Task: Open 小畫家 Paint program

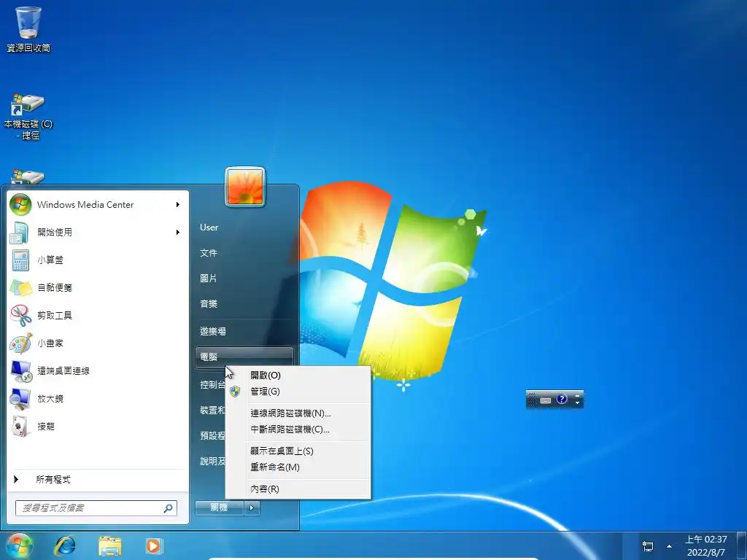Action: click(x=98, y=343)
